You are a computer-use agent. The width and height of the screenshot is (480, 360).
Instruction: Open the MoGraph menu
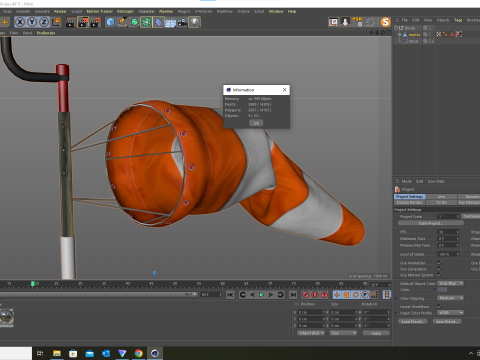[125, 11]
